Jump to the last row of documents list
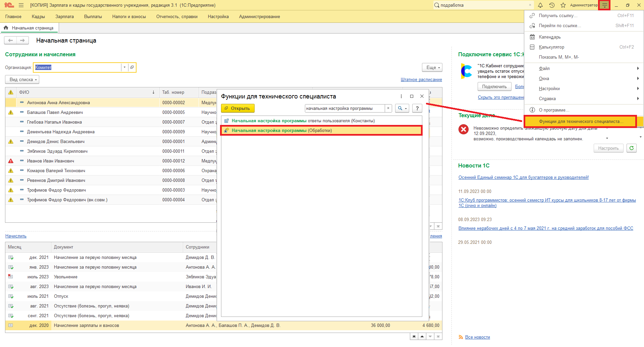The width and height of the screenshot is (644, 347). [x=438, y=336]
